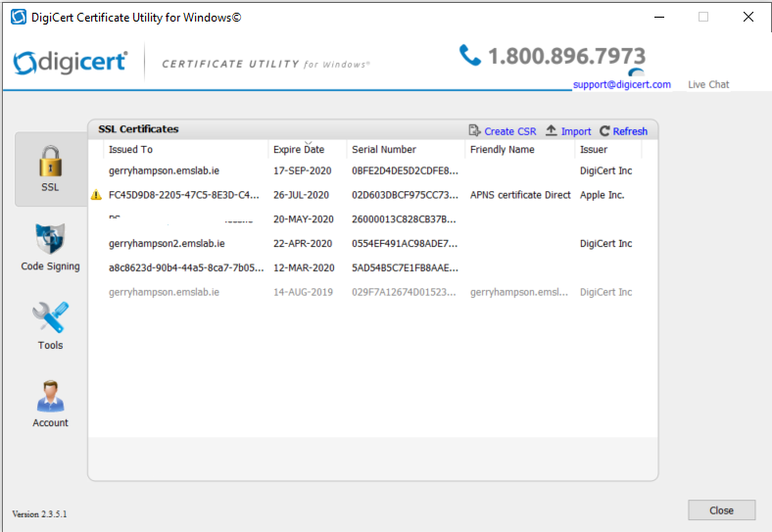Select certificate gerryhampson.emslab.ie expiring 17-SEP-2020

pos(372,170)
